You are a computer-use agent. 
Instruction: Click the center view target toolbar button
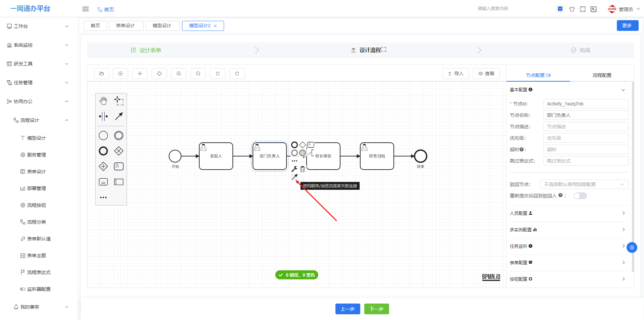tap(159, 74)
